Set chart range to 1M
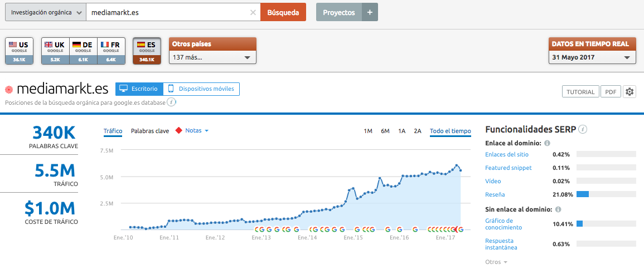This screenshot has width=644, height=269. pyautogui.click(x=368, y=131)
